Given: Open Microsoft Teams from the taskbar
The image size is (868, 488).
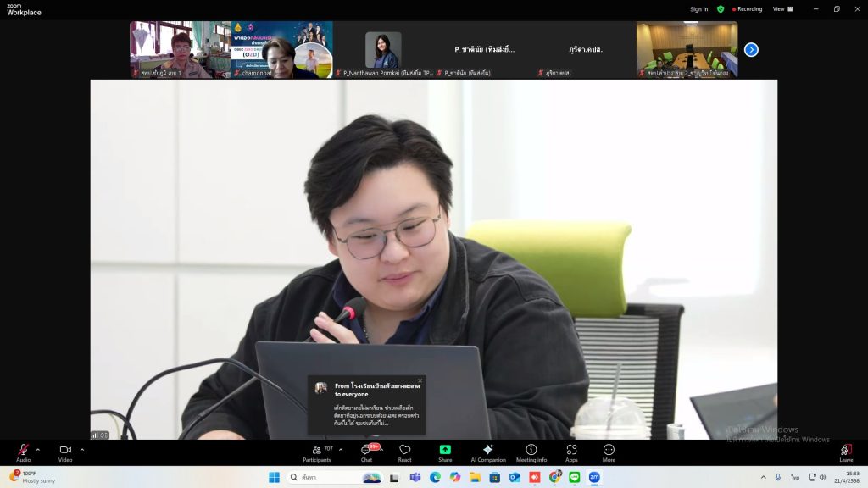Looking at the screenshot, I should [415, 477].
